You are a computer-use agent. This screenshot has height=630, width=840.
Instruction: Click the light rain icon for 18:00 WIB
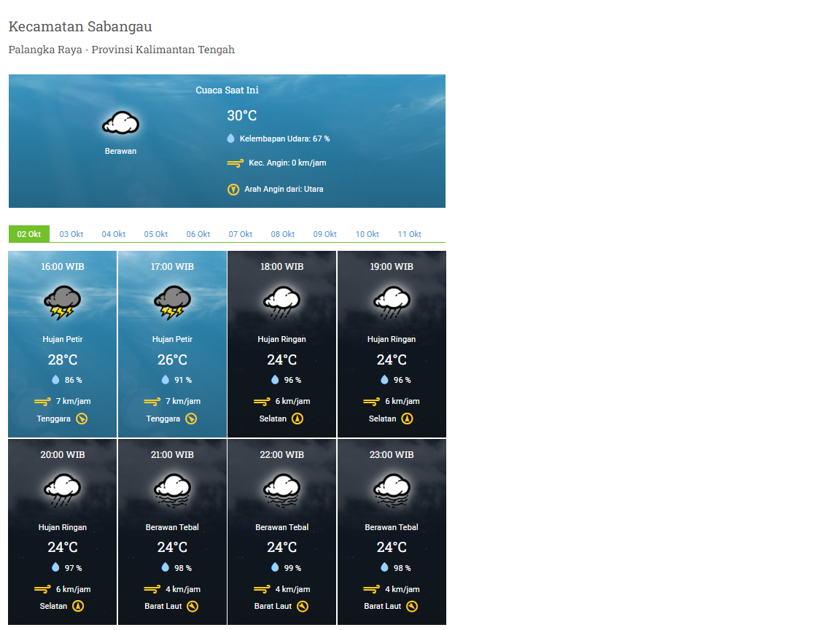click(281, 302)
